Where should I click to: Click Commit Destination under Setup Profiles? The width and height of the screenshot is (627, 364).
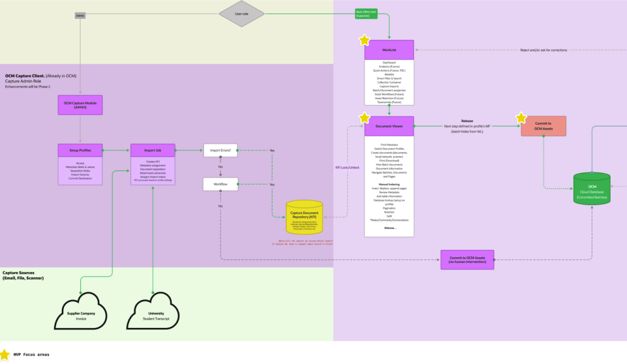80,179
